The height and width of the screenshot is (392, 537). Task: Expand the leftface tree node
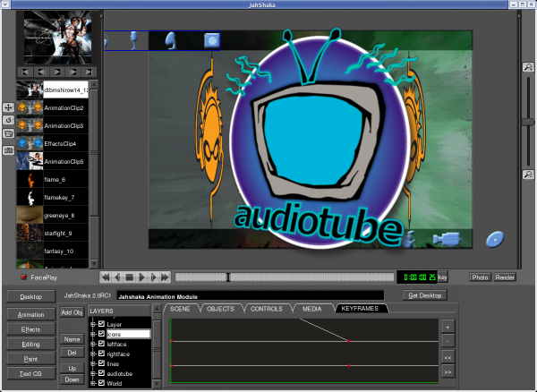pyautogui.click(x=93, y=344)
